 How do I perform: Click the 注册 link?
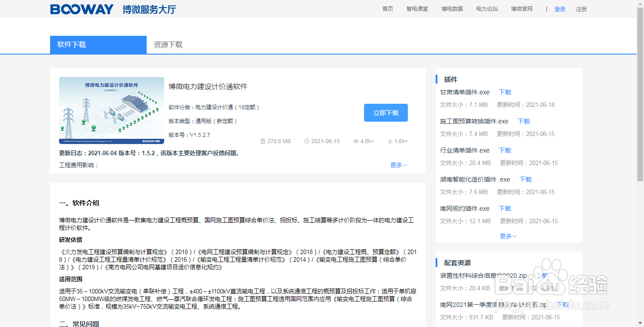(x=581, y=9)
